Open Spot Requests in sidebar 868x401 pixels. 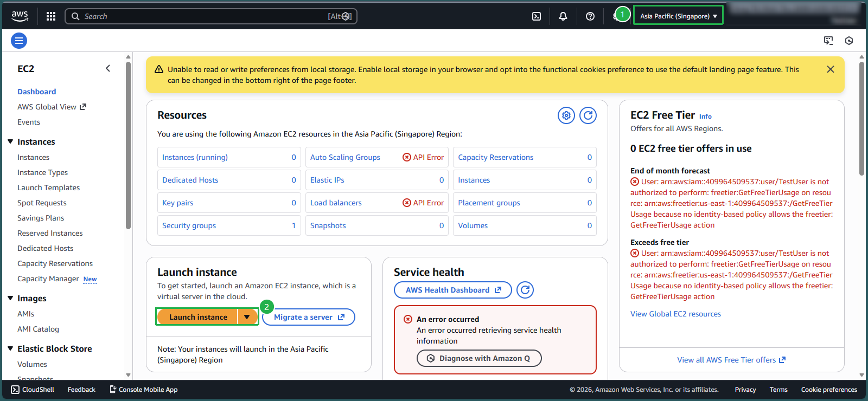(x=42, y=203)
